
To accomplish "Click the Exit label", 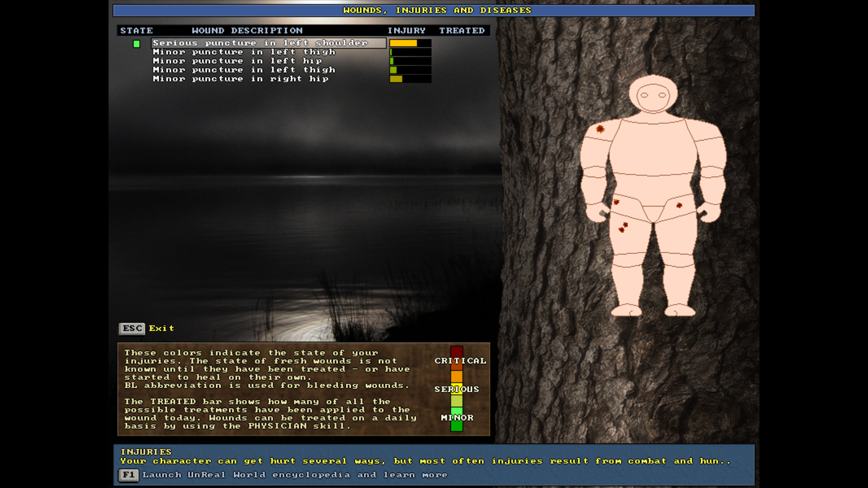I will coord(161,328).
